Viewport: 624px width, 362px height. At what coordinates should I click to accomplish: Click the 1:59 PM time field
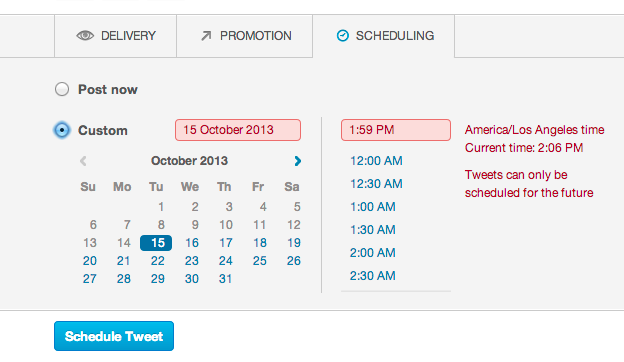(396, 130)
